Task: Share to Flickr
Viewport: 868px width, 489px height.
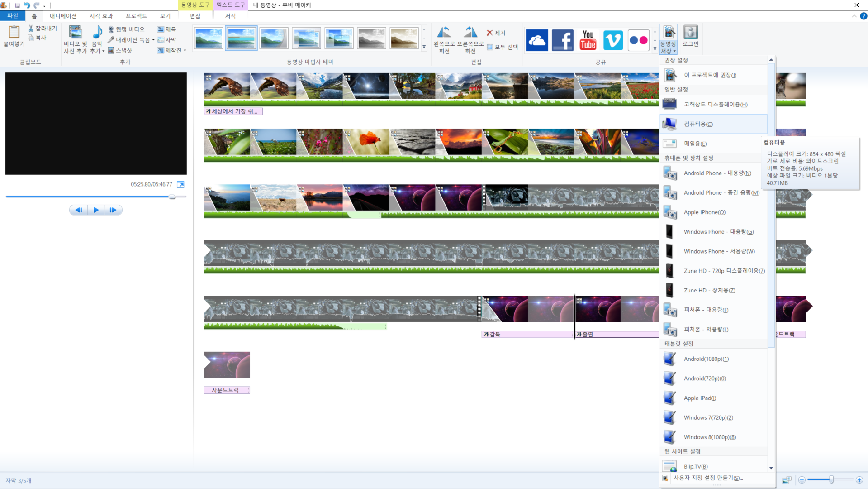Action: (x=639, y=40)
